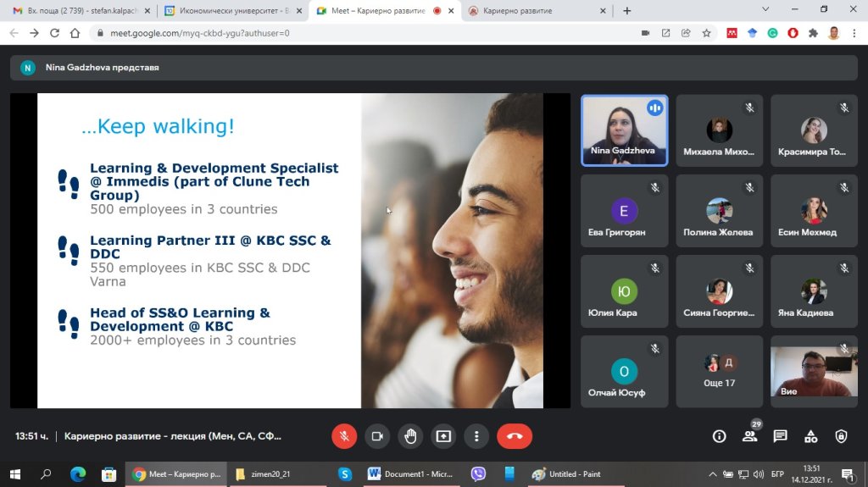Open the volume control in tray

tap(759, 474)
